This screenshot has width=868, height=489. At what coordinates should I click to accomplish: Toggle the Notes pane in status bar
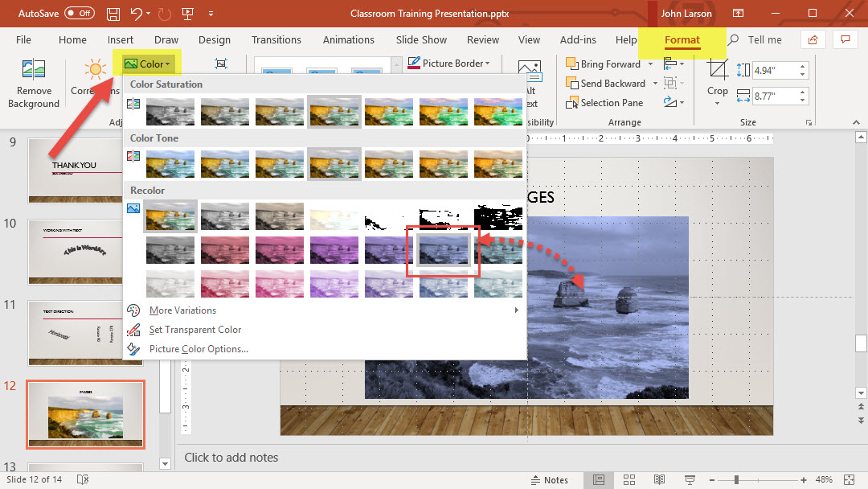(550, 480)
